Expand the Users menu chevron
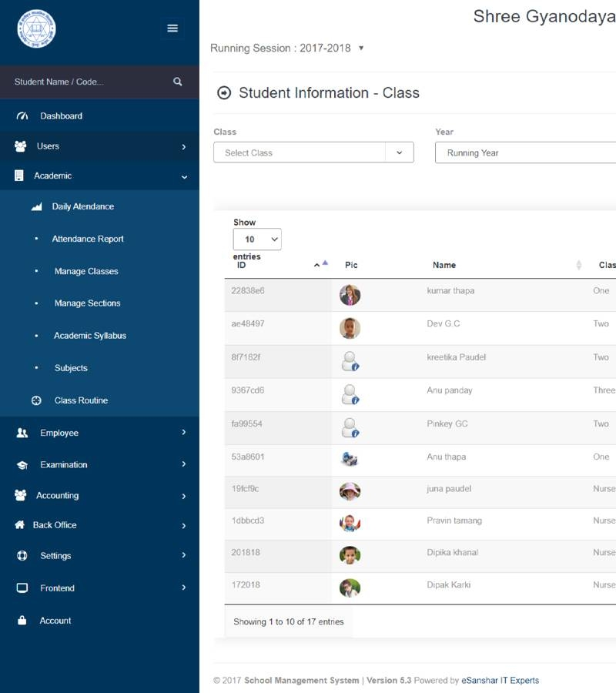This screenshot has width=616, height=693. click(x=183, y=146)
